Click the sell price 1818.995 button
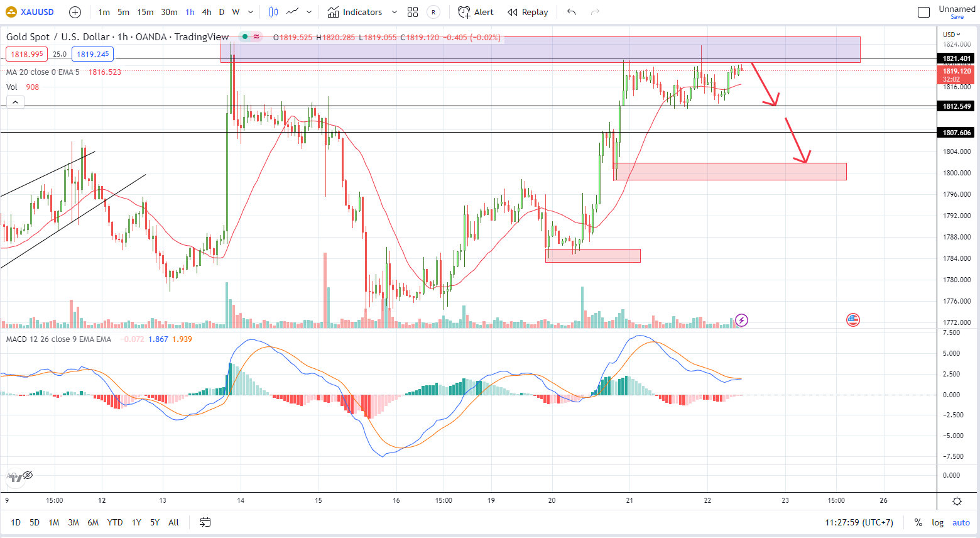The height and width of the screenshot is (538, 980). pos(27,54)
